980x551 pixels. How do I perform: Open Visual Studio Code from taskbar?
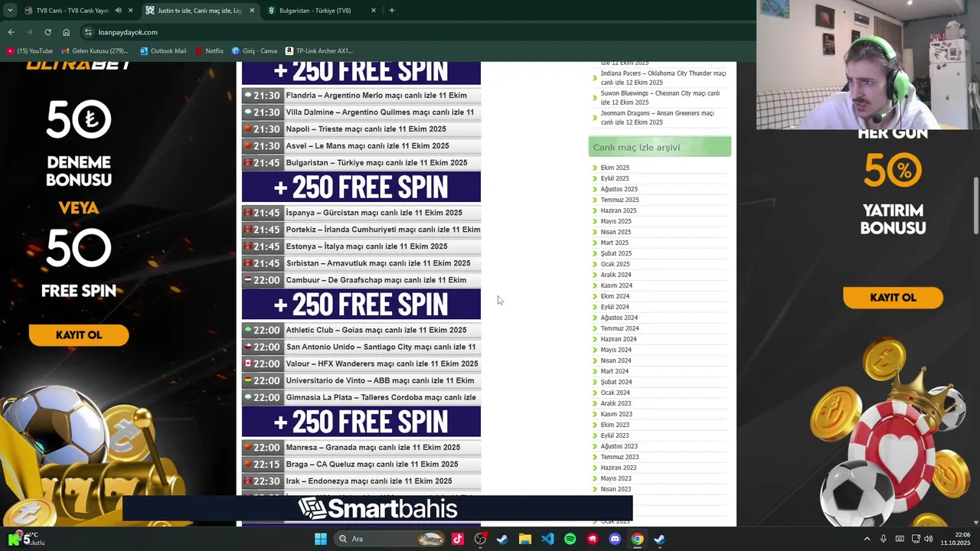(x=547, y=539)
